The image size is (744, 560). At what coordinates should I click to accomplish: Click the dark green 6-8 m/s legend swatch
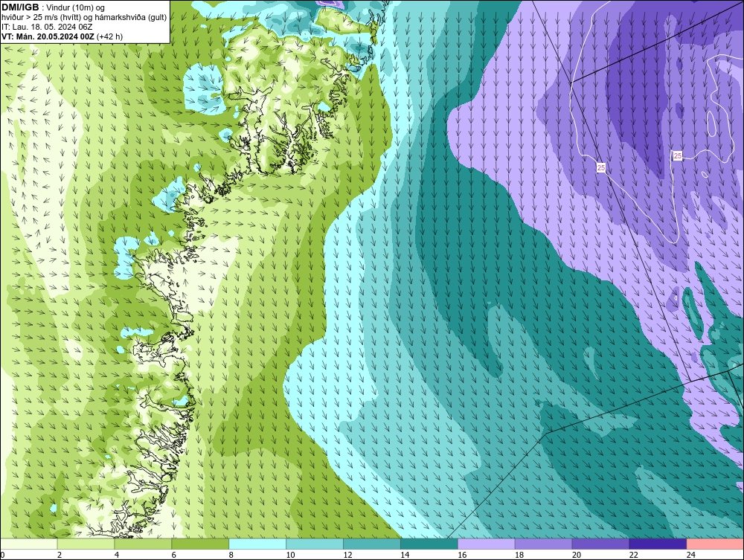point(200,544)
